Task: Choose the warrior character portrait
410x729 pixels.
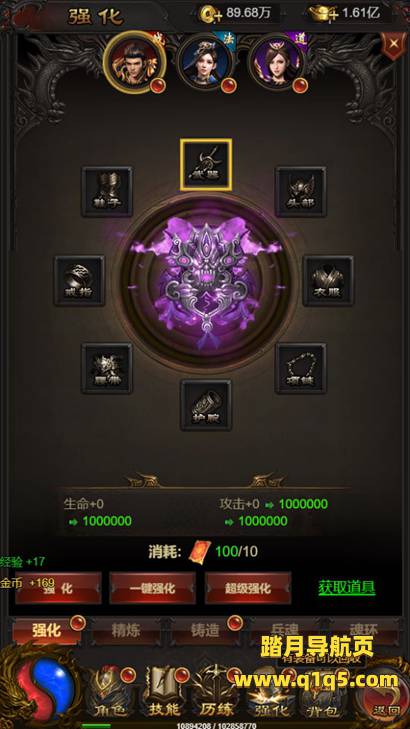Action: [x=135, y=61]
